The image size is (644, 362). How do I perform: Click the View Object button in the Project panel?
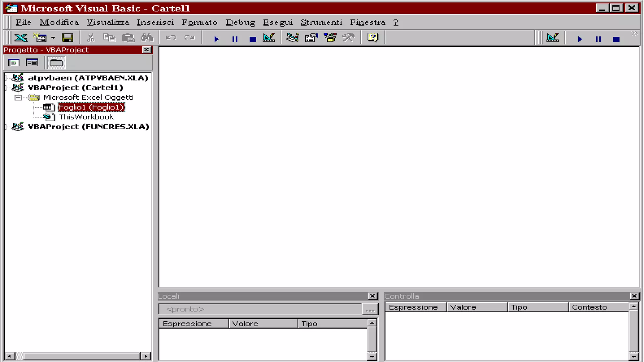point(32,63)
